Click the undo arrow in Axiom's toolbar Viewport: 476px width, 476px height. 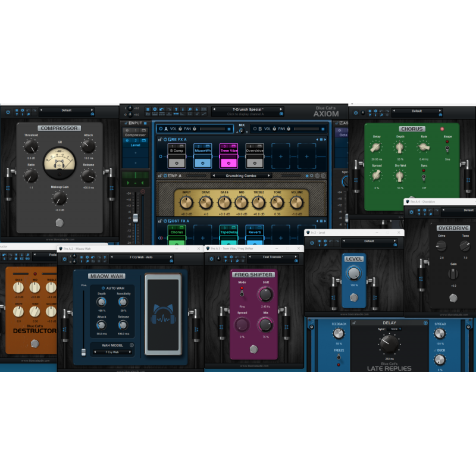tap(161, 109)
